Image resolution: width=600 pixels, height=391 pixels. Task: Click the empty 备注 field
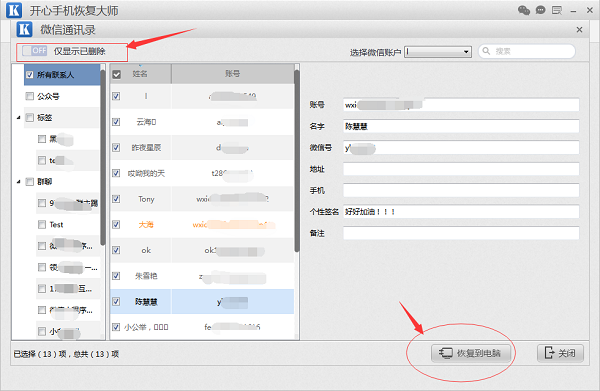point(461,233)
